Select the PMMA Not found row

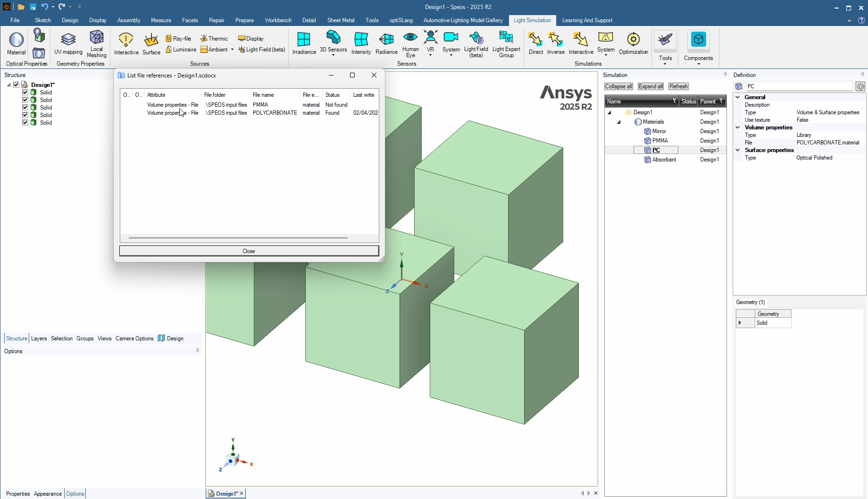pyautogui.click(x=249, y=105)
